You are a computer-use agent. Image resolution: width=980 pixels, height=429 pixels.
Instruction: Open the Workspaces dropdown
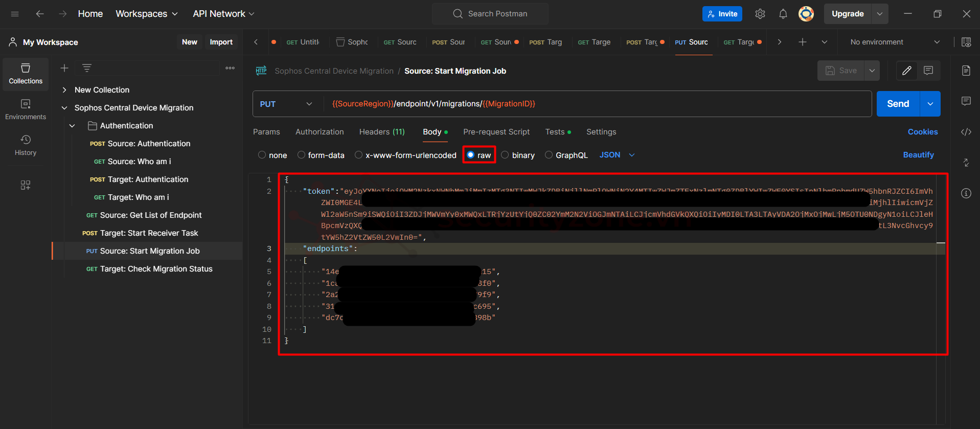pyautogui.click(x=147, y=14)
